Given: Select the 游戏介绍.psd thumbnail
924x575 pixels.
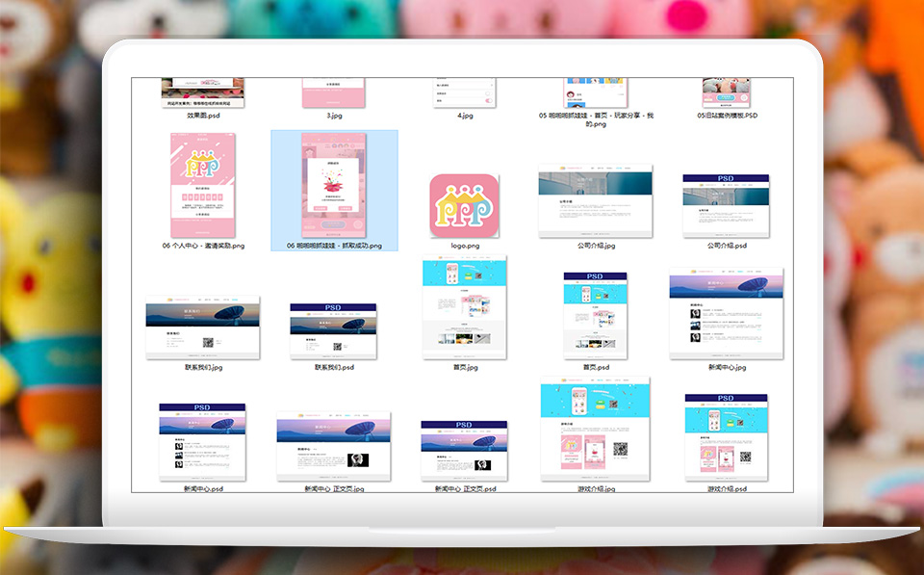Looking at the screenshot, I should coord(726,437).
